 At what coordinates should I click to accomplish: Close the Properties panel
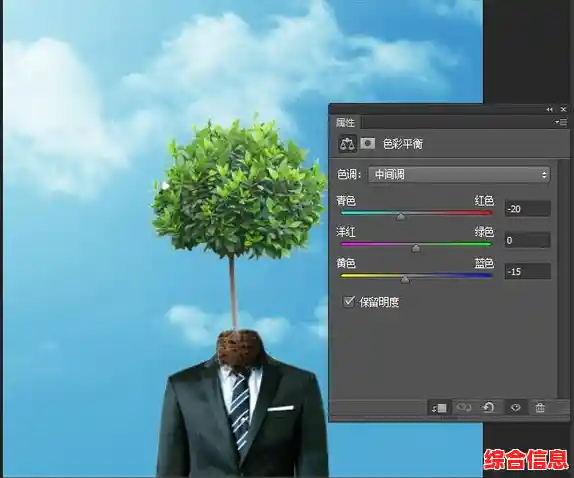pos(563,109)
